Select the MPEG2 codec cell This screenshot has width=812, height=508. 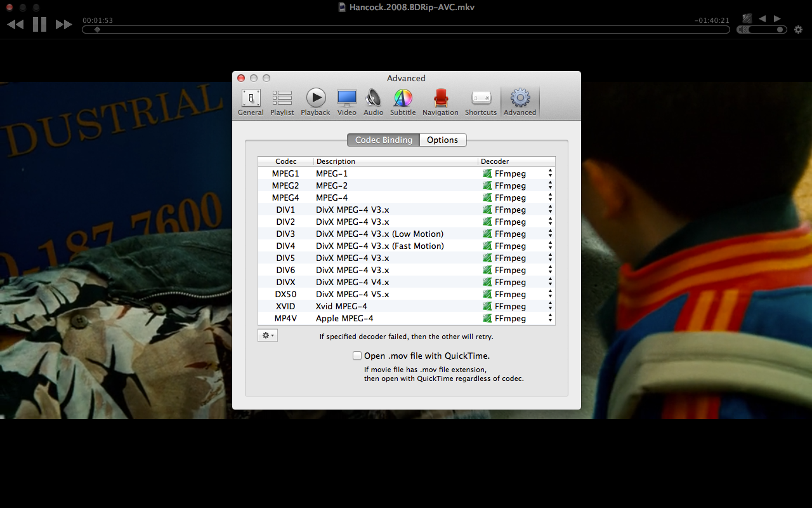click(x=285, y=185)
